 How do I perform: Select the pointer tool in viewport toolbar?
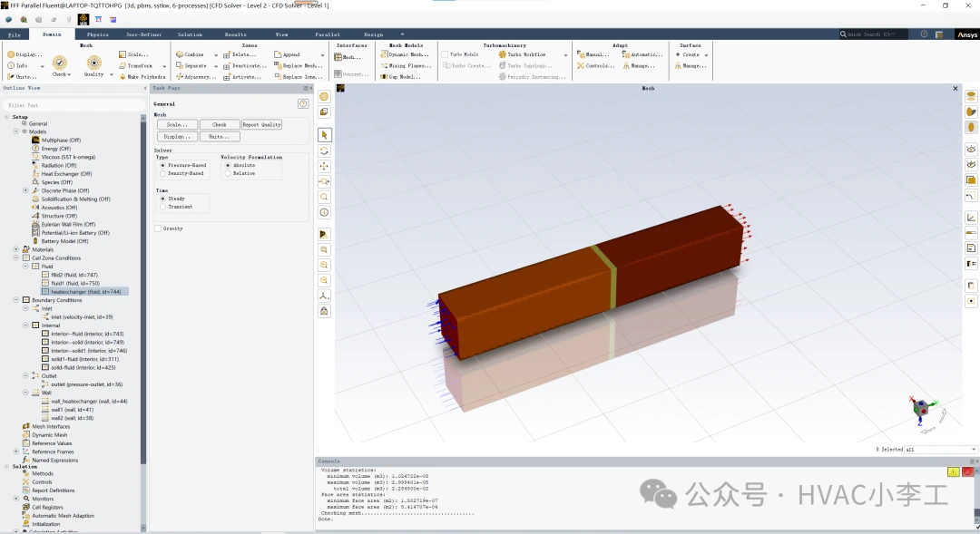coord(324,135)
